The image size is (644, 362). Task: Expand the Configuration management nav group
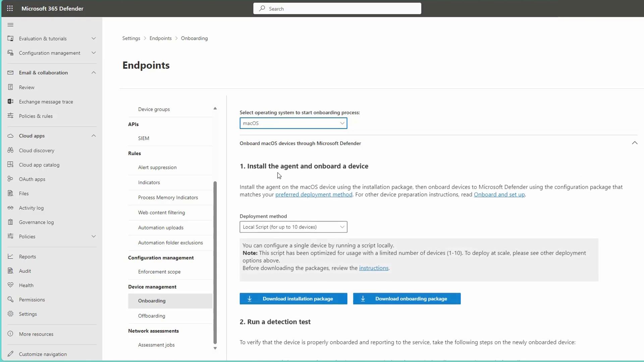click(94, 53)
